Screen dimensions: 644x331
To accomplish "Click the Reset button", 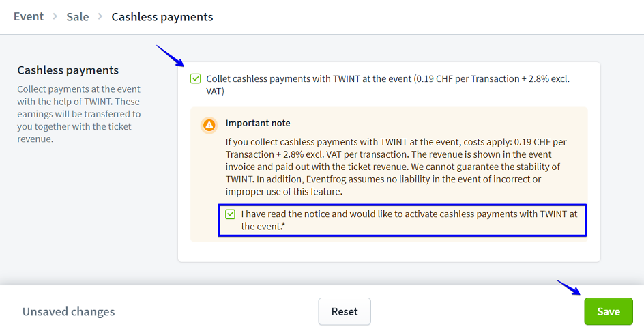I will pyautogui.click(x=345, y=311).
